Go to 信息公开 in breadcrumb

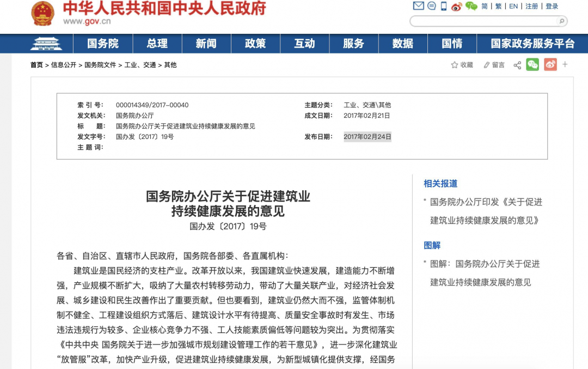[63, 65]
